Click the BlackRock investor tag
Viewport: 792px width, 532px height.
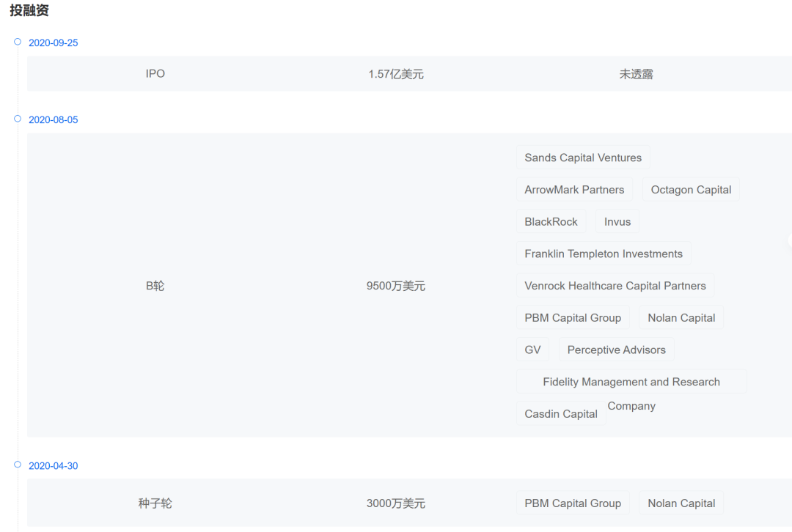pos(551,221)
